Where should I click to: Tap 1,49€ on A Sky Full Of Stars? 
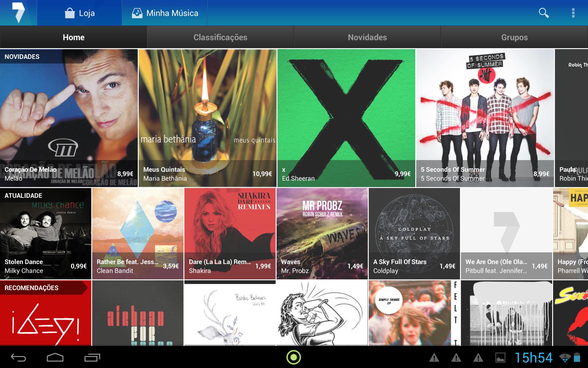pyautogui.click(x=447, y=266)
